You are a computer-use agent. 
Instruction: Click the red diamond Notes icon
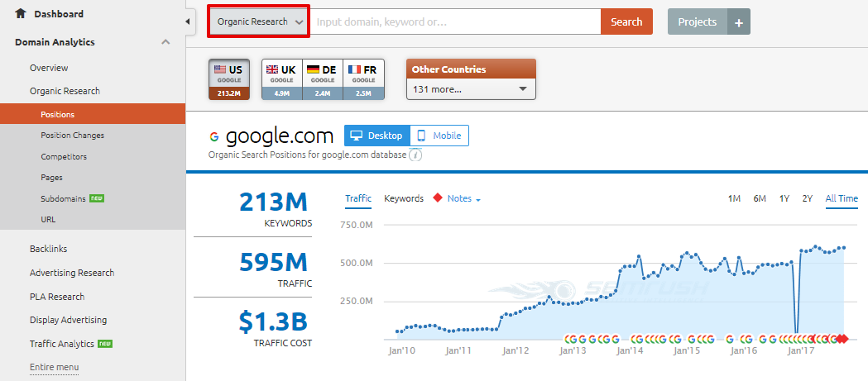pos(438,198)
